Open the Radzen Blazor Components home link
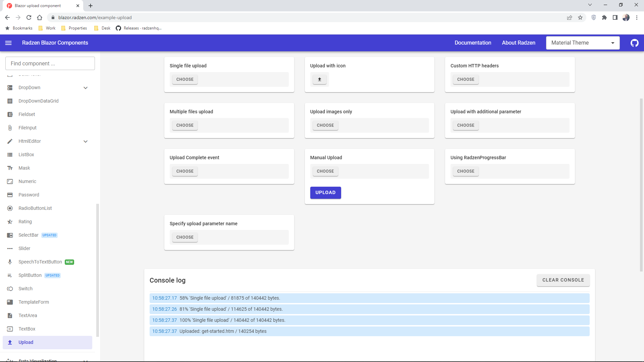644x362 pixels. (x=55, y=43)
